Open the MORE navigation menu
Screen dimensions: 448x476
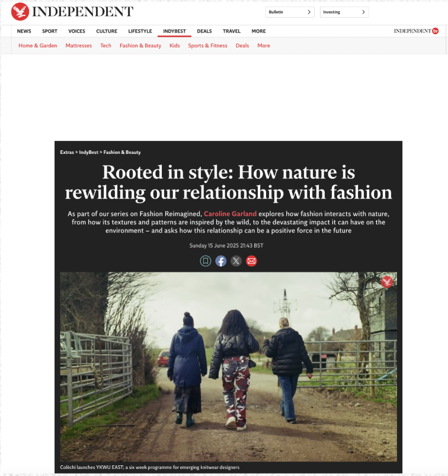(258, 31)
